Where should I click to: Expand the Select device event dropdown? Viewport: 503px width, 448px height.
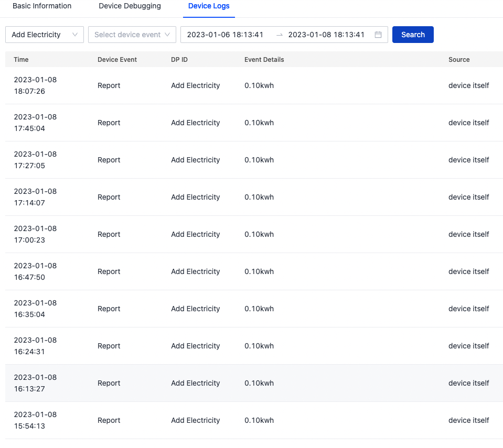pos(132,35)
